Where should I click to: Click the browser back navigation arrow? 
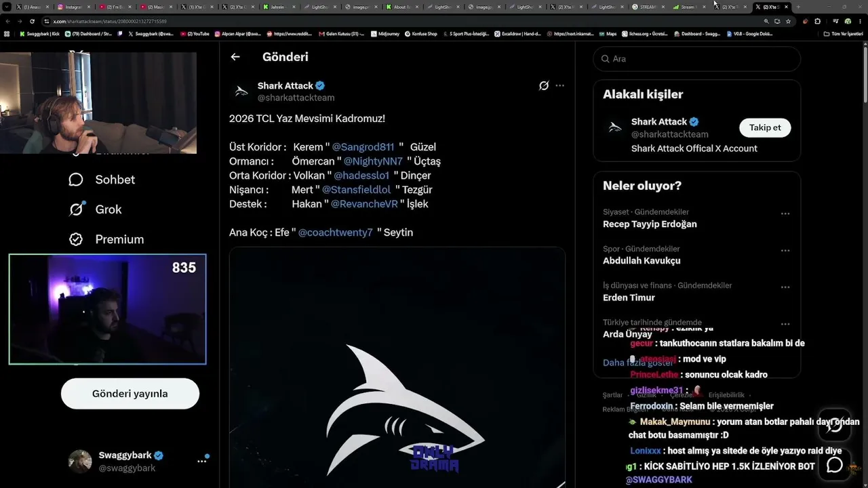(x=7, y=21)
